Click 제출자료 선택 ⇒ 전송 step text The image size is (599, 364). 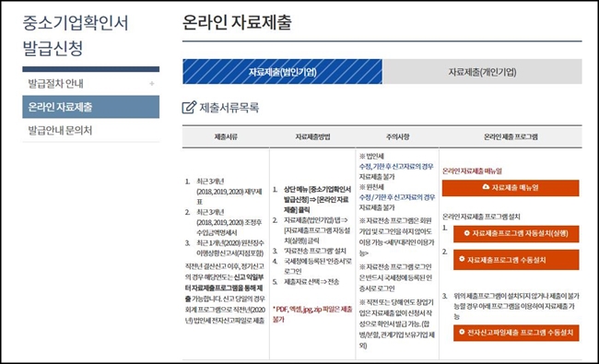pyautogui.click(x=311, y=282)
